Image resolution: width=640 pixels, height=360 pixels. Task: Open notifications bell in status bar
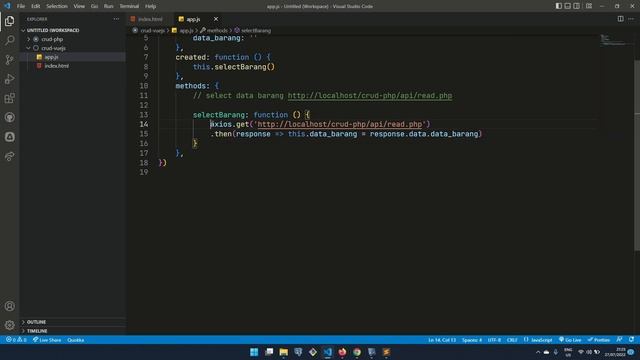[x=631, y=340]
